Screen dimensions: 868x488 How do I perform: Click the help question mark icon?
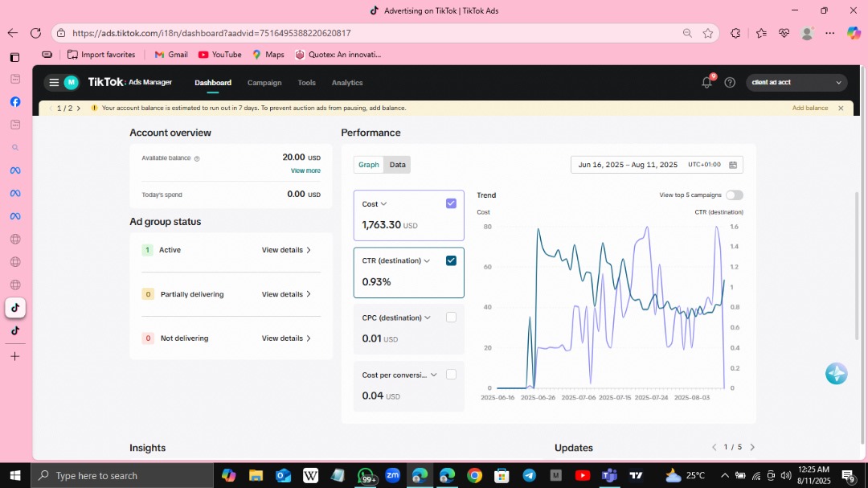[730, 82]
